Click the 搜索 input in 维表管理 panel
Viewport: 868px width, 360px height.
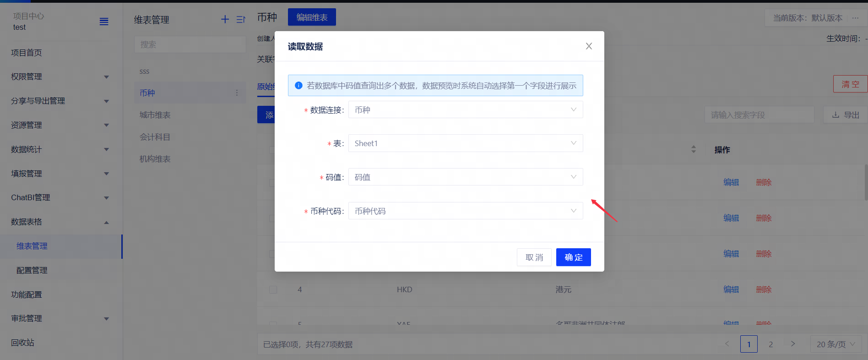[x=190, y=44]
